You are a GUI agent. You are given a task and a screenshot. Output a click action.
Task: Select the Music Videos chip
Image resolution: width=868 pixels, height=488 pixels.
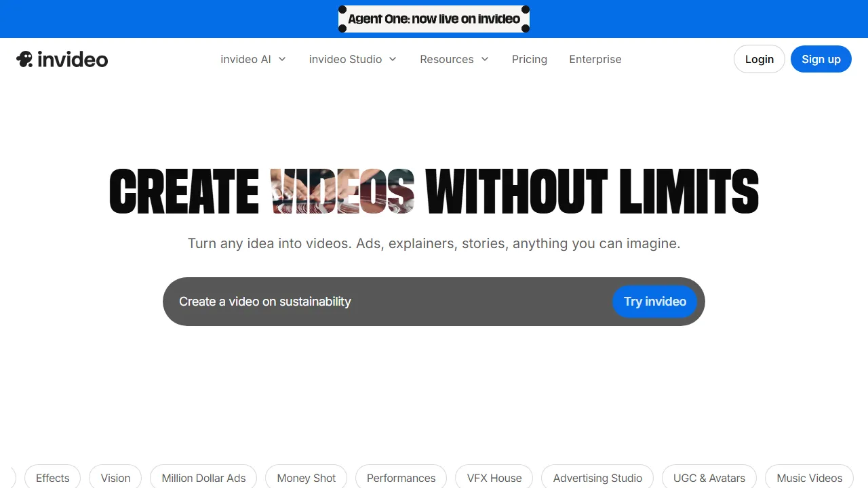(x=810, y=478)
